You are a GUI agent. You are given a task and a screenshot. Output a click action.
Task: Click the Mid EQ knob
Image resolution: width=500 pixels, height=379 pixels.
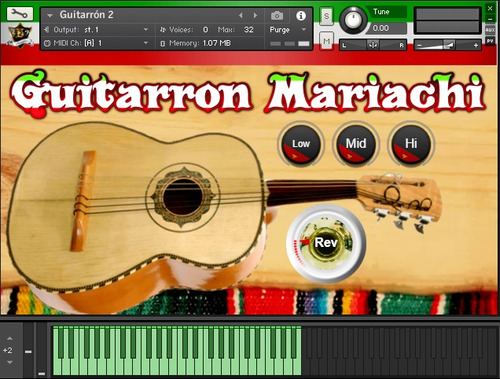coord(356,144)
